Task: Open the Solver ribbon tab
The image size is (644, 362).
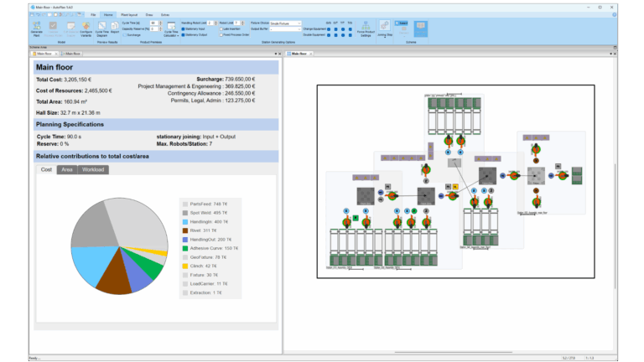Action: [165, 15]
